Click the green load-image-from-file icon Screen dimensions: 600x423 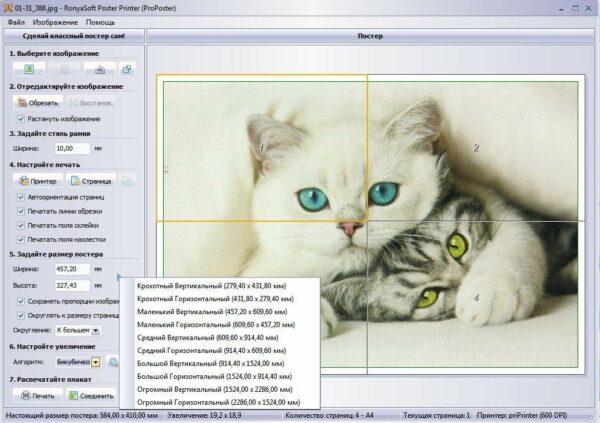click(29, 69)
